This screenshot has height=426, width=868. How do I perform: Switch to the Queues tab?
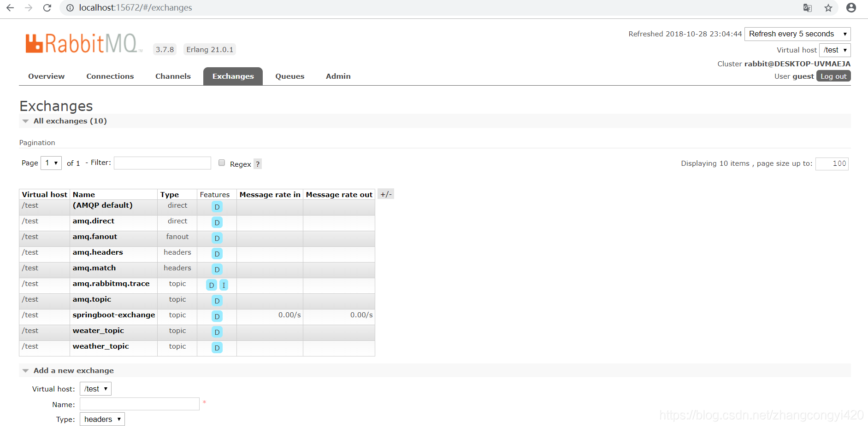290,76
